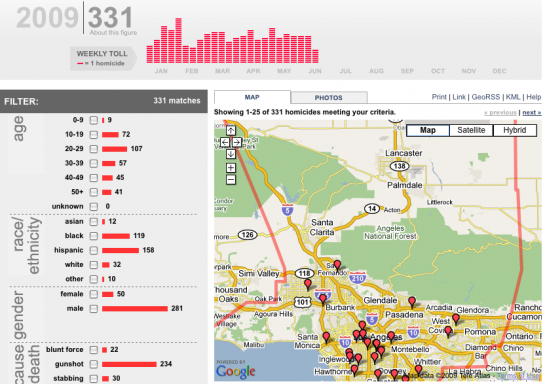Pan the map left with arrow control
The image size is (545, 384).
click(225, 142)
